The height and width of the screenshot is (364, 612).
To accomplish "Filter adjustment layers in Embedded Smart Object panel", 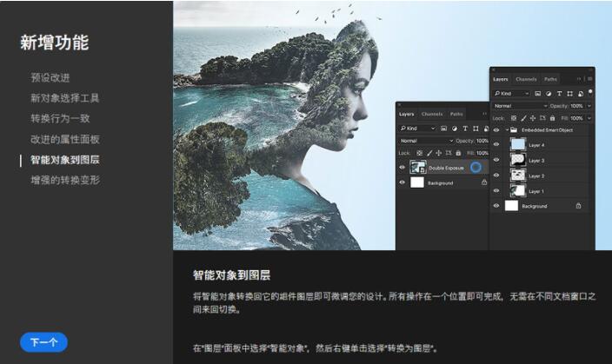I will (549, 94).
